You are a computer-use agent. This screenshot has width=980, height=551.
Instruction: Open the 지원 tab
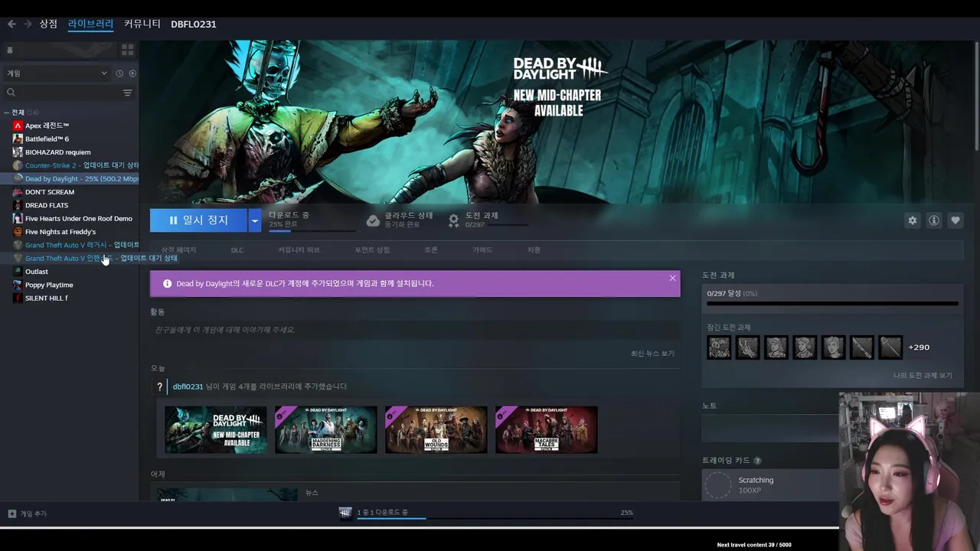coord(534,250)
